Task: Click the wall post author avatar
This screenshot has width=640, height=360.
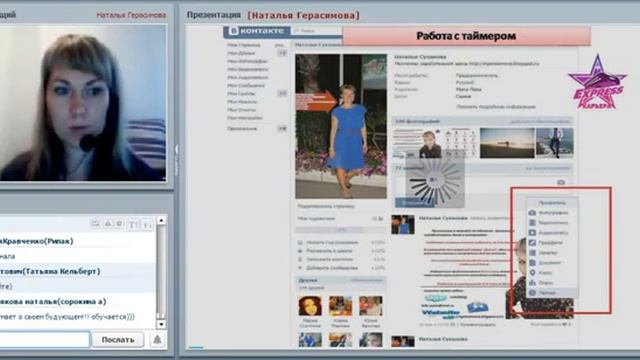Action: (x=403, y=225)
